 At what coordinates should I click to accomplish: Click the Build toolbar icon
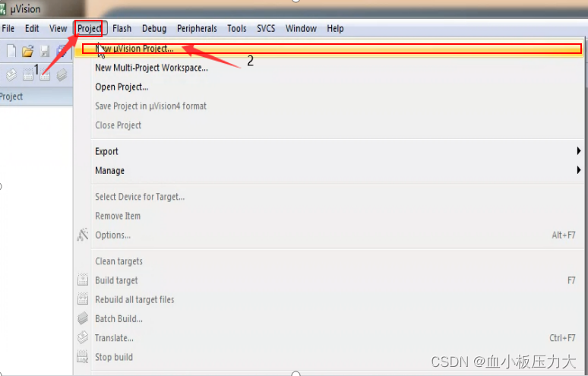click(28, 75)
